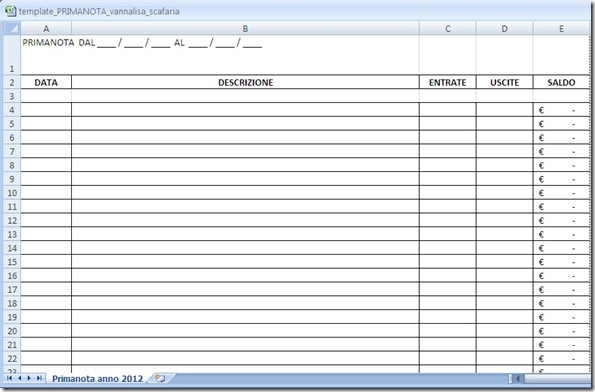Click the SALDO euro cell in row 4
The width and height of the screenshot is (595, 392).
561,110
